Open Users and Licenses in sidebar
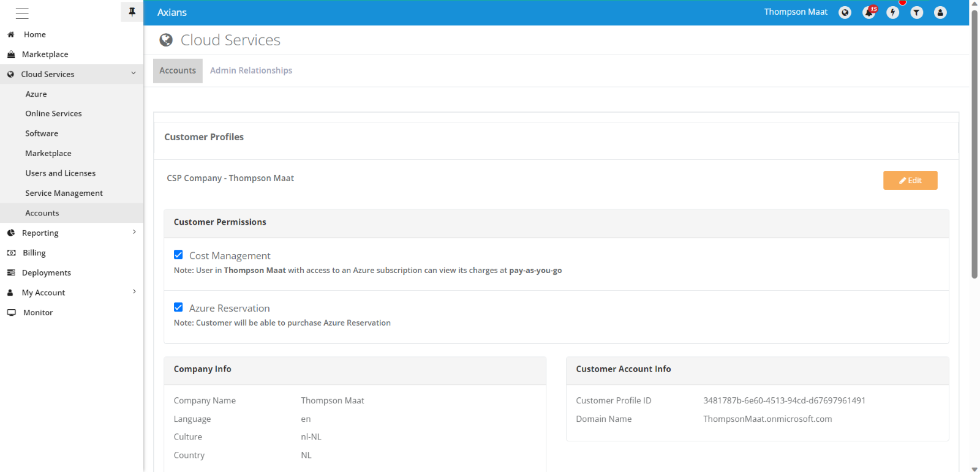Screen dimensions: 980x472 (60, 173)
